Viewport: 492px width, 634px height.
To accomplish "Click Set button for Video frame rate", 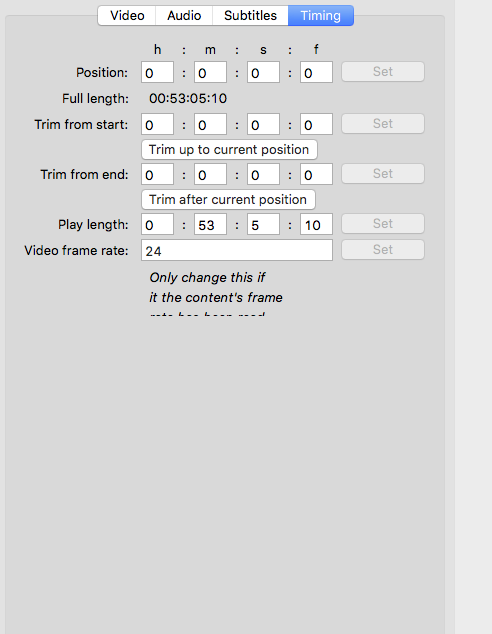I will click(383, 249).
